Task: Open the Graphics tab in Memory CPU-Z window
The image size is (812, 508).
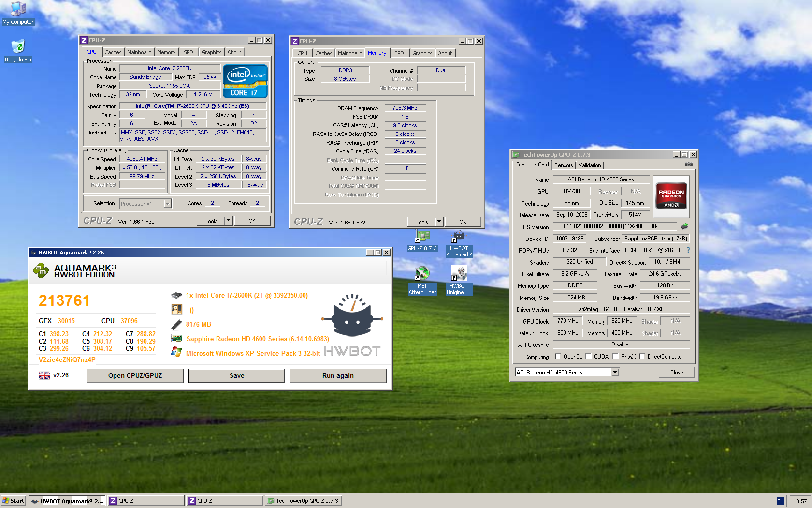Action: coord(422,53)
